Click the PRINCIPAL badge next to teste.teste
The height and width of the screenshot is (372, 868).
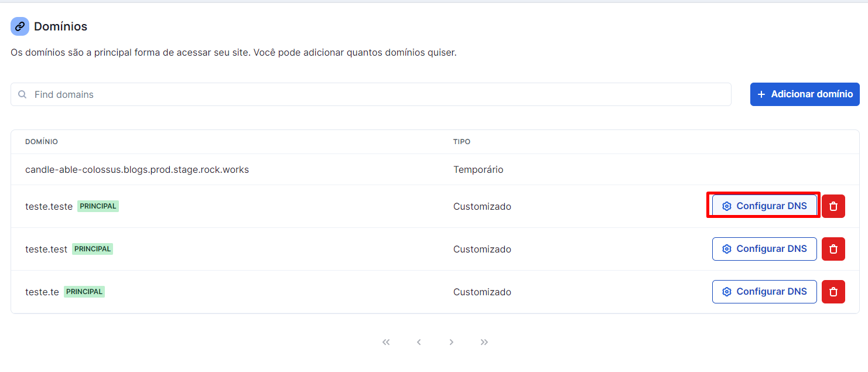tap(98, 206)
